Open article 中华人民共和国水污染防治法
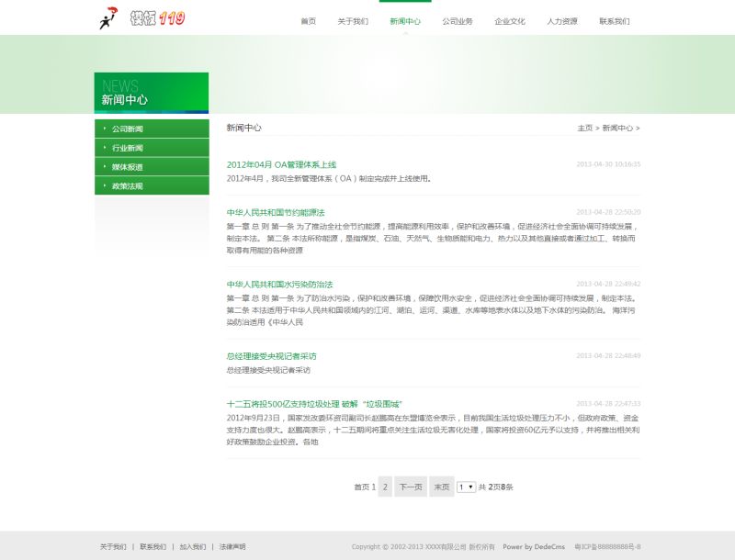The width and height of the screenshot is (735, 560). point(279,285)
